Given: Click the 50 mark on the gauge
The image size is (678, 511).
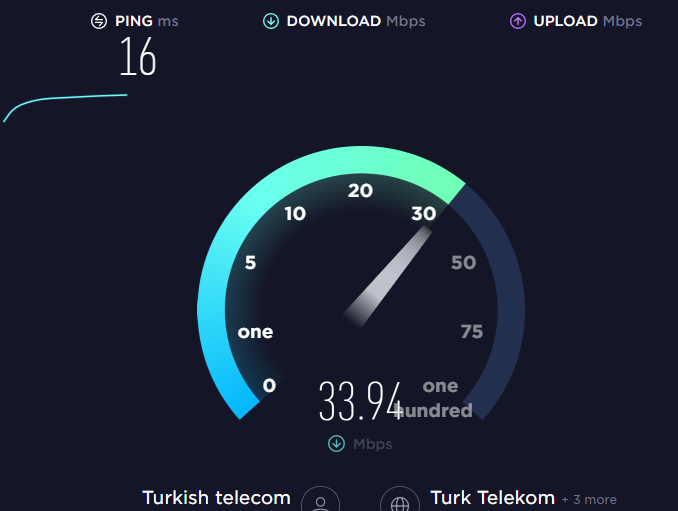Looking at the screenshot, I should (464, 262).
